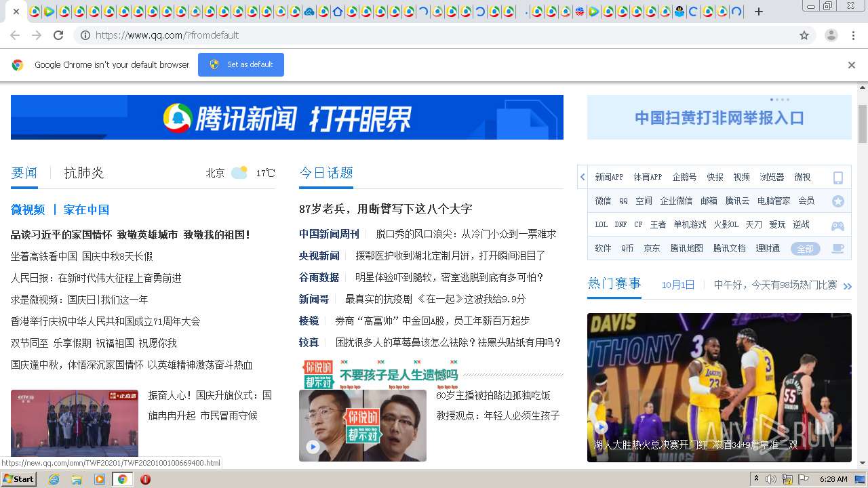Open the Chrome profile avatar
The image size is (868, 488).
[831, 35]
